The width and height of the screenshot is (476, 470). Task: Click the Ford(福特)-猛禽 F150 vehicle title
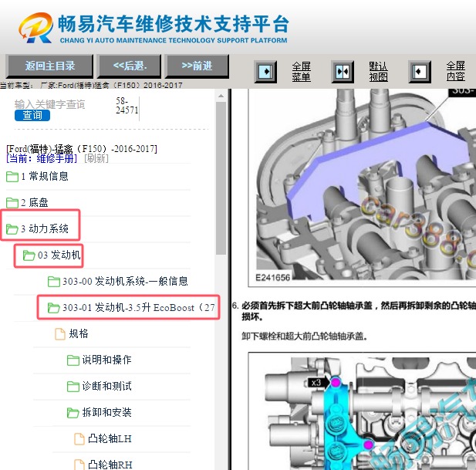[x=82, y=149]
